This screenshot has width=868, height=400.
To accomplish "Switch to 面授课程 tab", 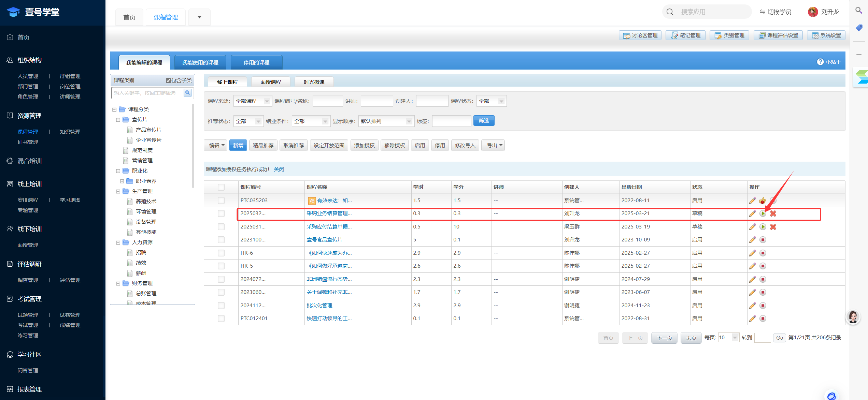I will (x=270, y=82).
